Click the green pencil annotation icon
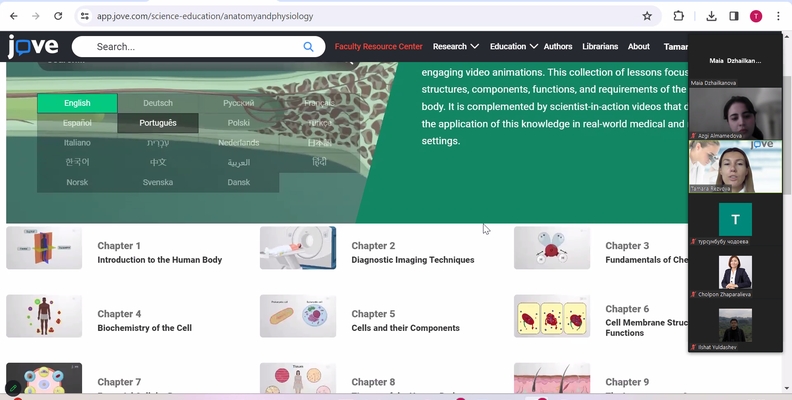The width and height of the screenshot is (792, 400). 13,388
